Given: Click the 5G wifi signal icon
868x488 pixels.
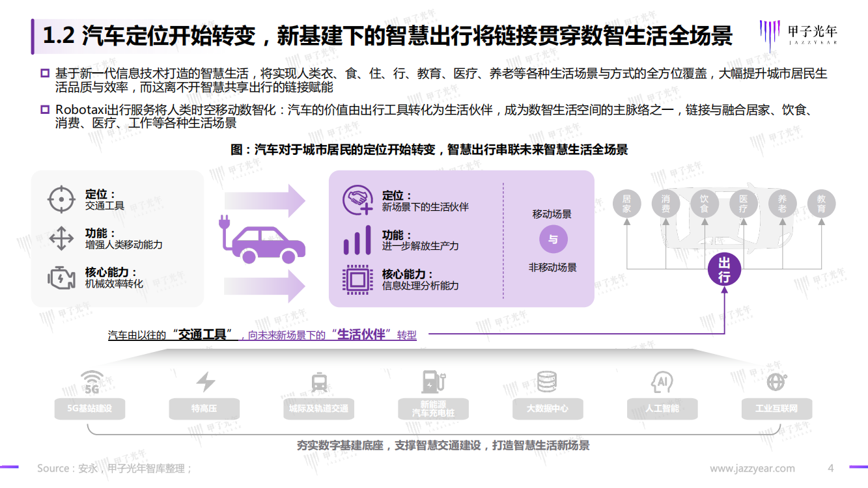Looking at the screenshot, I should click(x=92, y=383).
